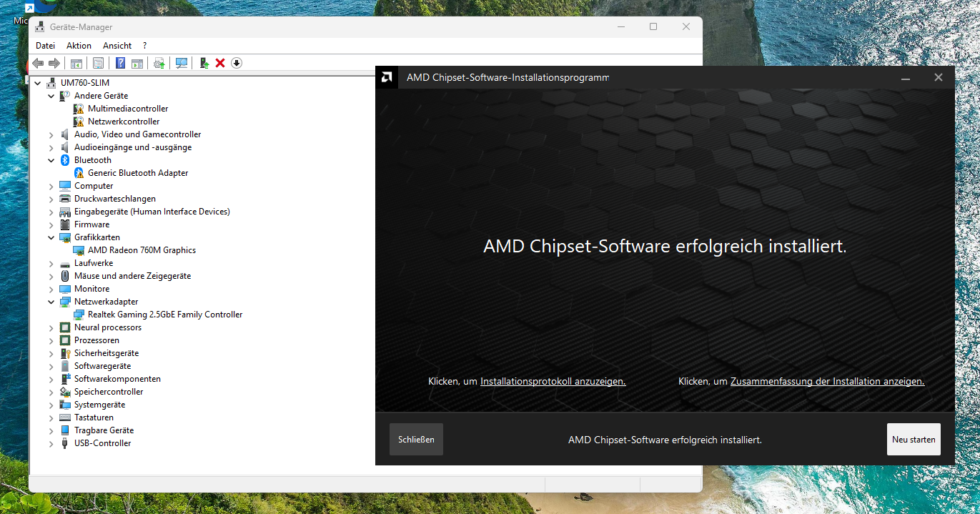
Task: Click the Schließen button in AMD installer
Action: pos(416,440)
